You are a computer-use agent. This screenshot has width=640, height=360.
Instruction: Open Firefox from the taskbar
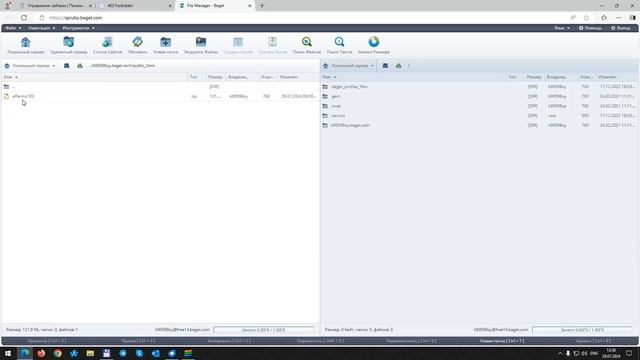coord(41,353)
